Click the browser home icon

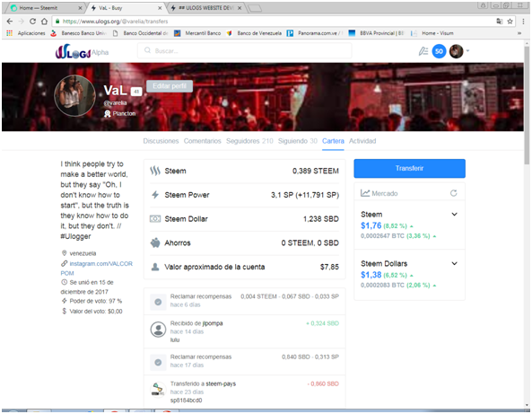(44, 22)
